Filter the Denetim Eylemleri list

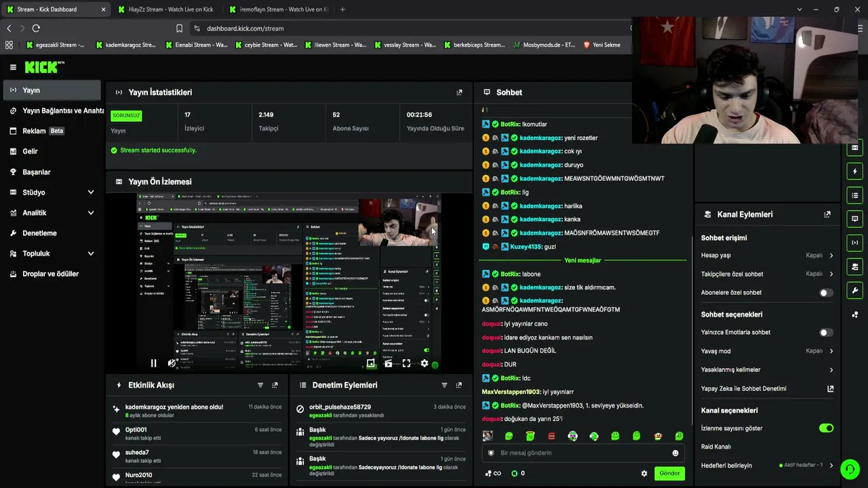tap(444, 385)
